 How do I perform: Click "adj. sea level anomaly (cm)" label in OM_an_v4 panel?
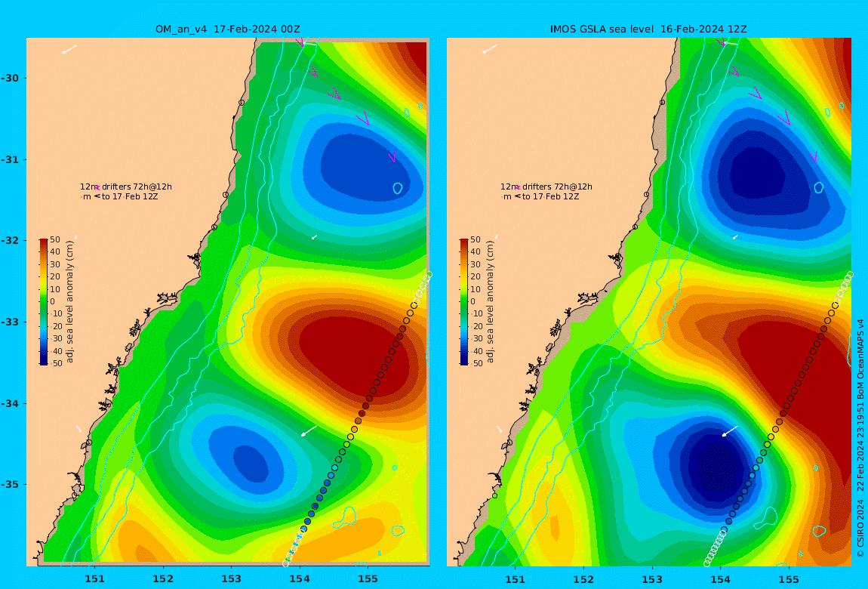click(69, 302)
